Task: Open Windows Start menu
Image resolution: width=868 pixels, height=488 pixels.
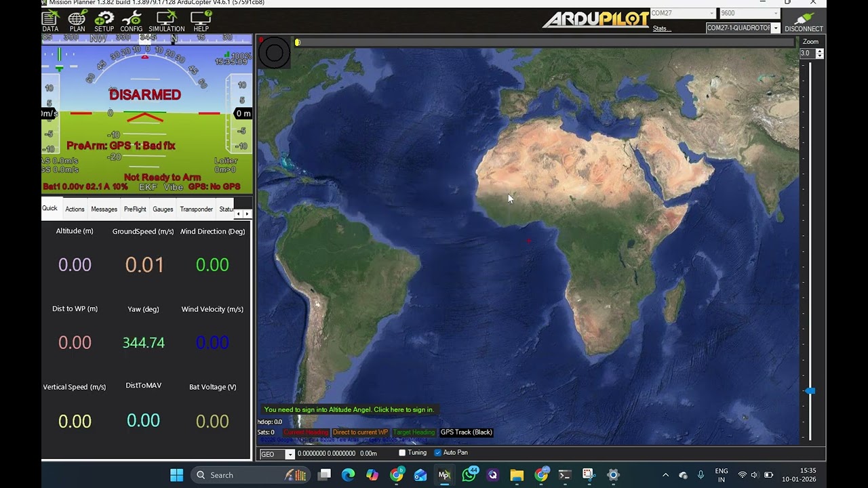Action: pyautogui.click(x=176, y=475)
